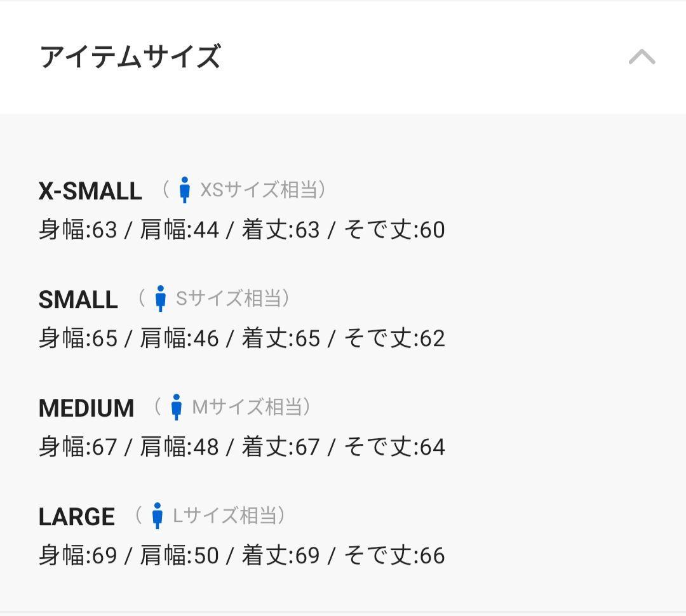This screenshot has height=616, width=686.
Task: Click the 肩幅:46 measurement value
Action: tap(179, 338)
